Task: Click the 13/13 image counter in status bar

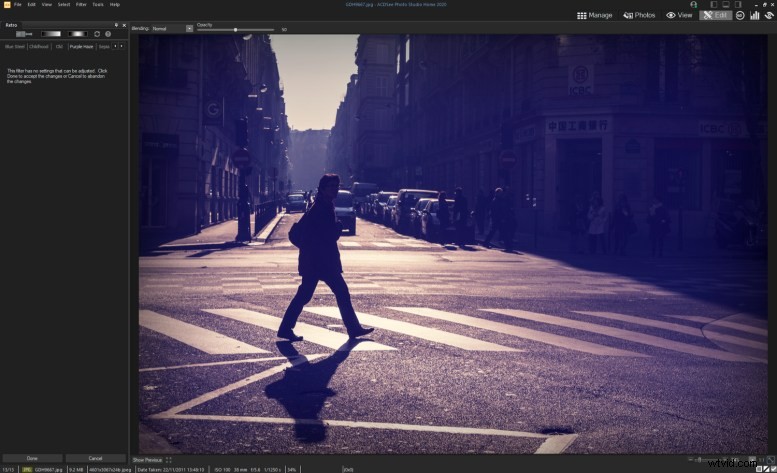Action: [8, 470]
